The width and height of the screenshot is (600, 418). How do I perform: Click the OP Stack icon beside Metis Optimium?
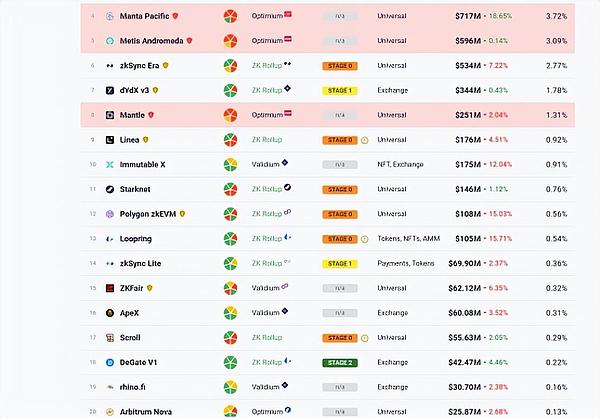pyautogui.click(x=289, y=40)
